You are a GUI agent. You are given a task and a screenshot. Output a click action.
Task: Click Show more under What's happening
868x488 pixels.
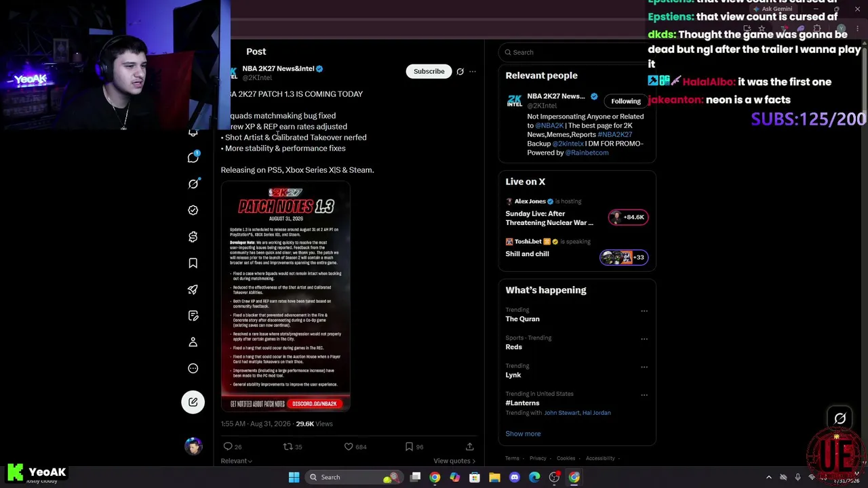[523, 434]
